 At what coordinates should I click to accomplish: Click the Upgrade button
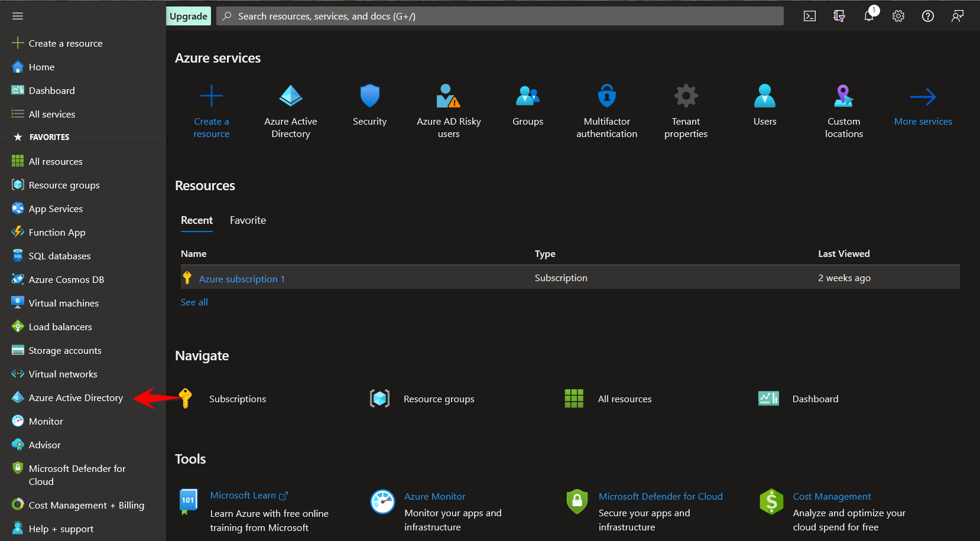point(189,16)
